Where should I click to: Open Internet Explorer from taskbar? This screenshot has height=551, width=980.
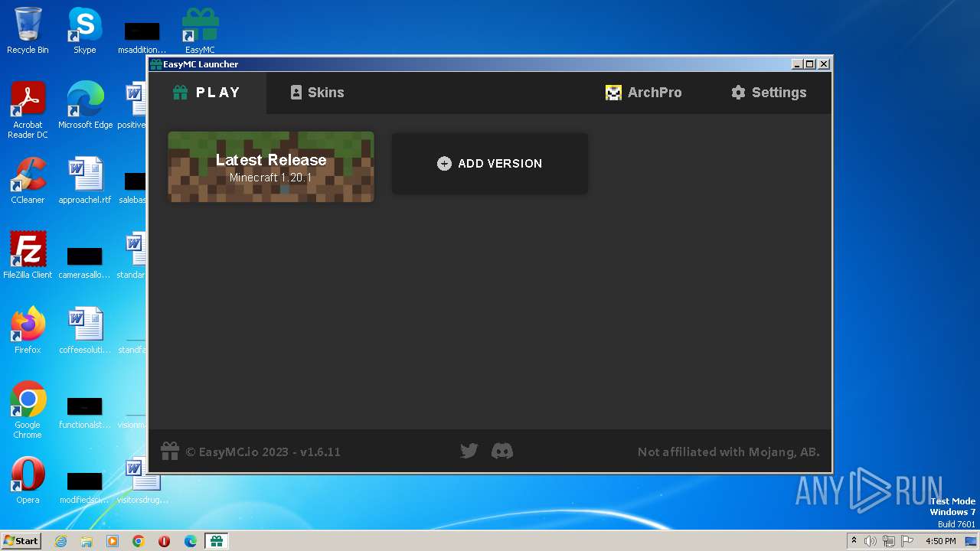click(60, 541)
